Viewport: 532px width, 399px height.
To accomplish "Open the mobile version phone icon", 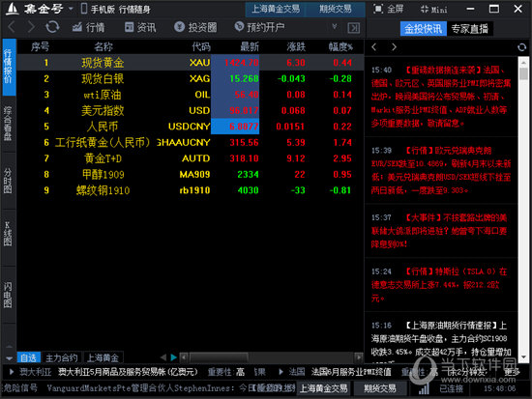I will (x=84, y=9).
